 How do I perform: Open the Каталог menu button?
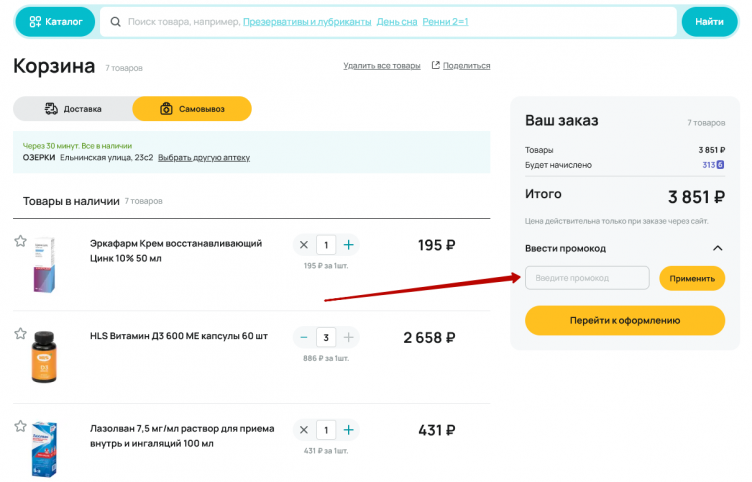point(55,21)
